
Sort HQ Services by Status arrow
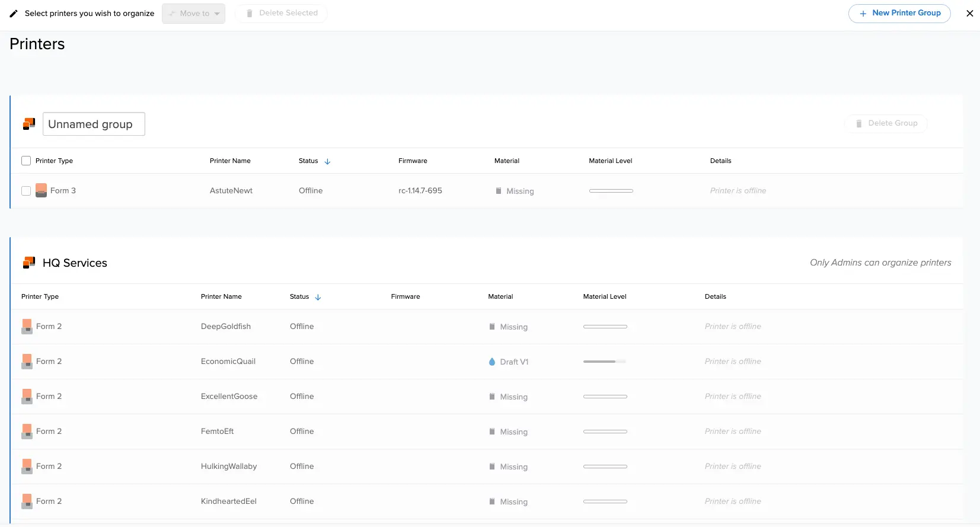click(x=318, y=297)
